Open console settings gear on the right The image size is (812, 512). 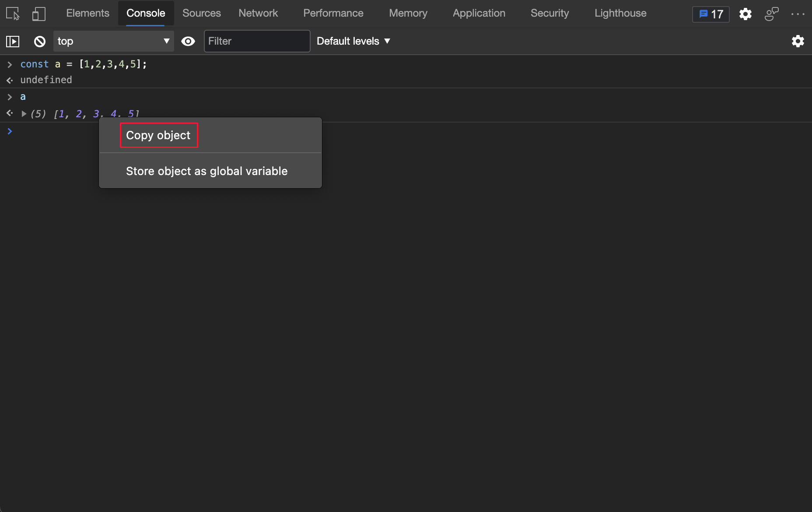[x=798, y=41]
